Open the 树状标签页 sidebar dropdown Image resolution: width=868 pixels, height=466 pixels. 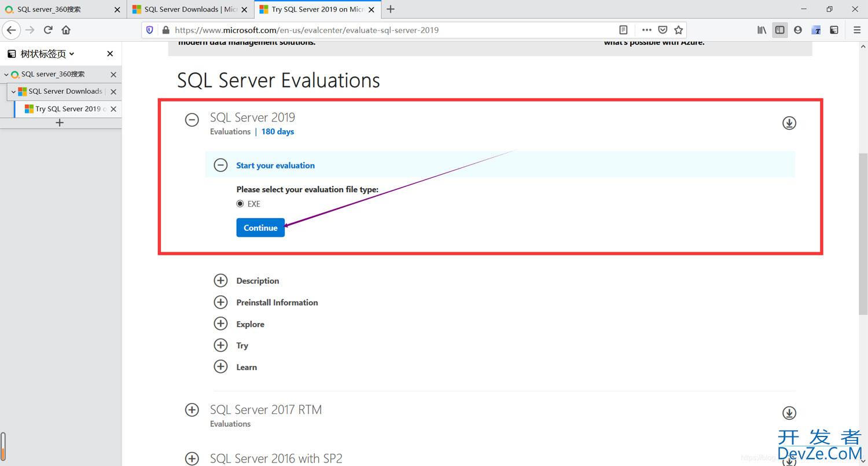click(47, 54)
